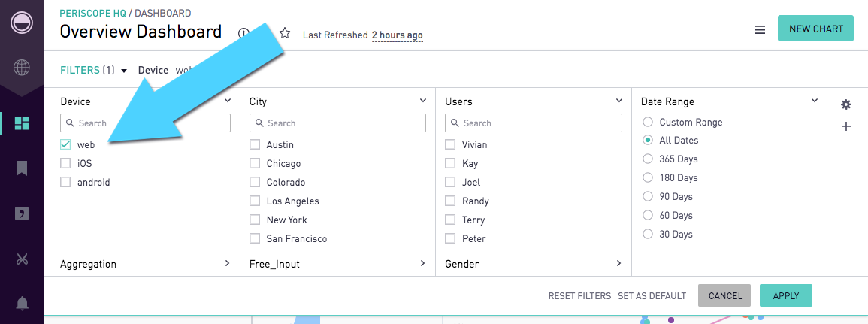The image size is (868, 324).
Task: Add a new filter with plus icon
Action: click(846, 127)
